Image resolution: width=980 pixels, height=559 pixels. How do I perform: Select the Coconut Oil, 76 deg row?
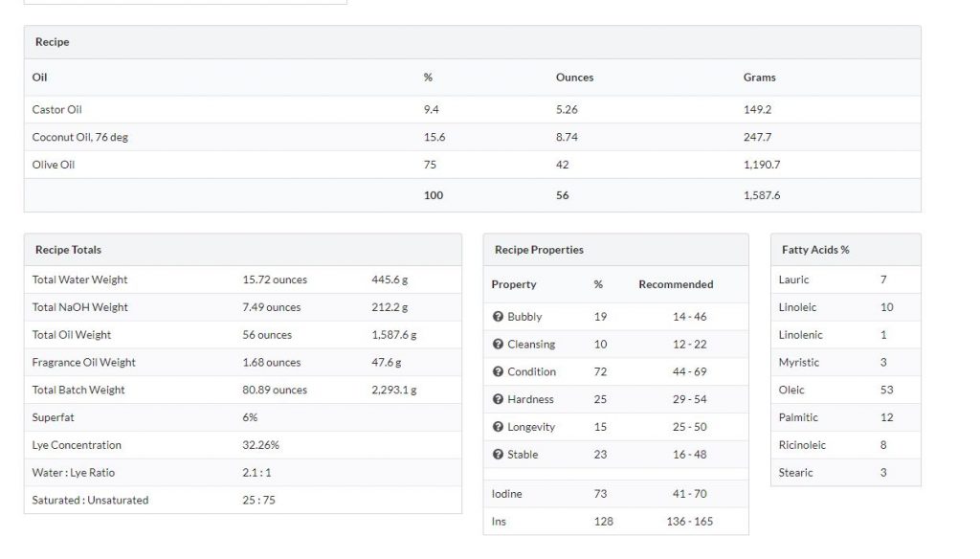[x=473, y=137]
